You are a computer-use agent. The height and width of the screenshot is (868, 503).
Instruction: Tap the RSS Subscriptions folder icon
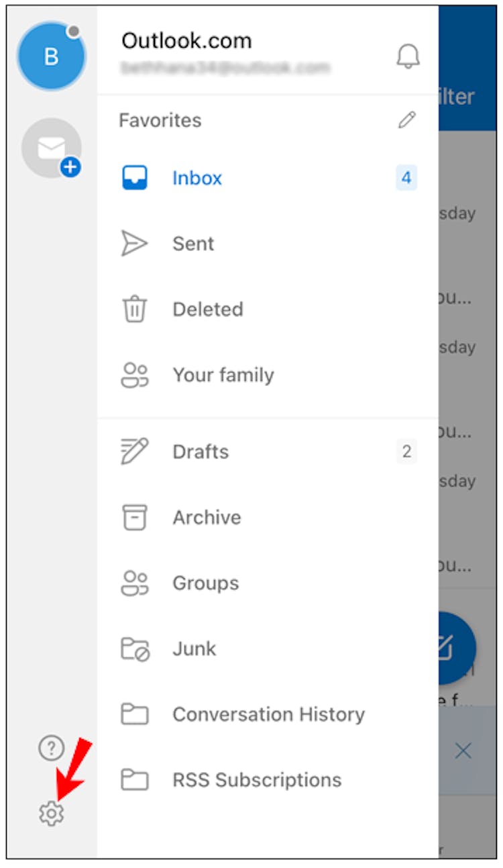(x=134, y=779)
